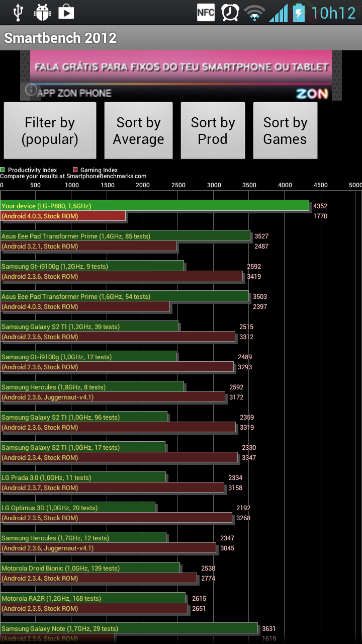
Task: Click the gaming score 3045
Action: (x=227, y=548)
